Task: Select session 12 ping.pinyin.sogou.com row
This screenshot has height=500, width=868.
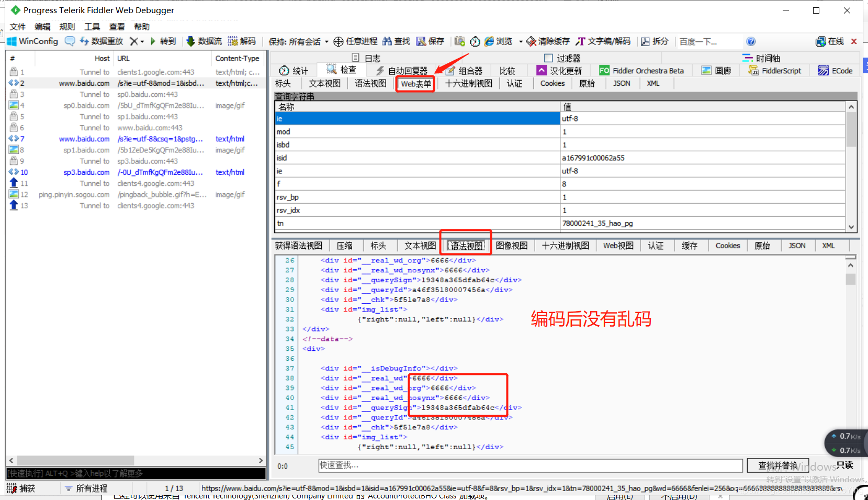Action: [x=136, y=194]
